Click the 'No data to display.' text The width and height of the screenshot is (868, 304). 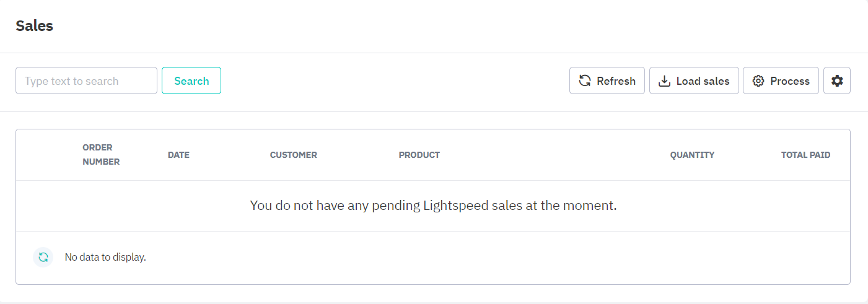click(105, 257)
